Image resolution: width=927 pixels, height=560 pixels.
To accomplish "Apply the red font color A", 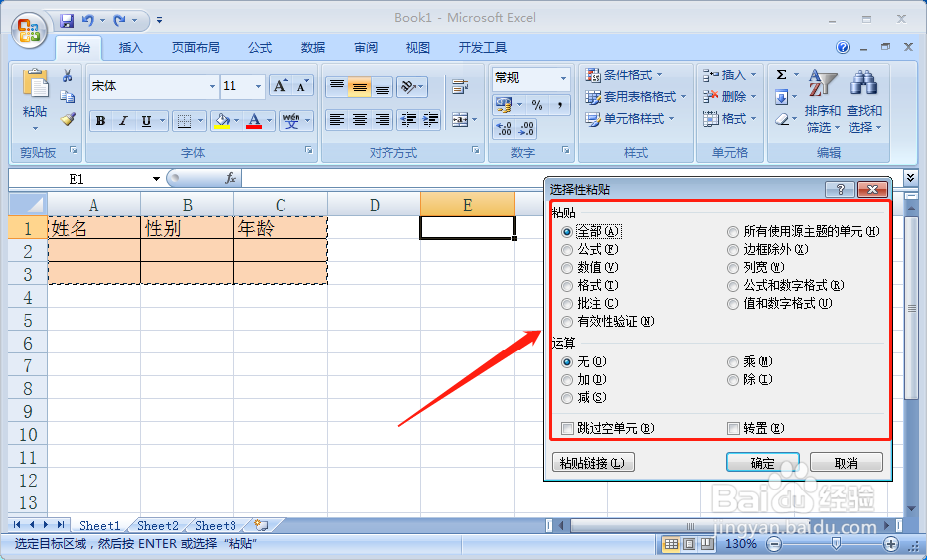I will pyautogui.click(x=254, y=121).
